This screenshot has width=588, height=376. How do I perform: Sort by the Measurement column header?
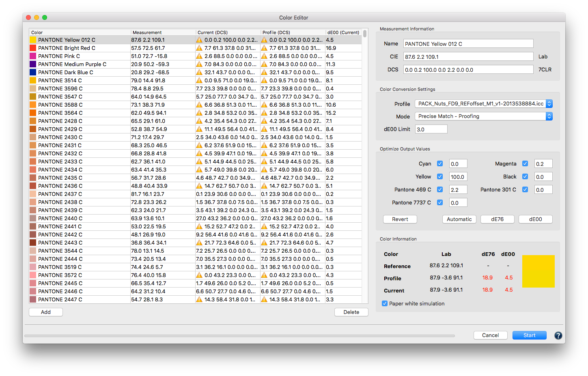click(163, 32)
